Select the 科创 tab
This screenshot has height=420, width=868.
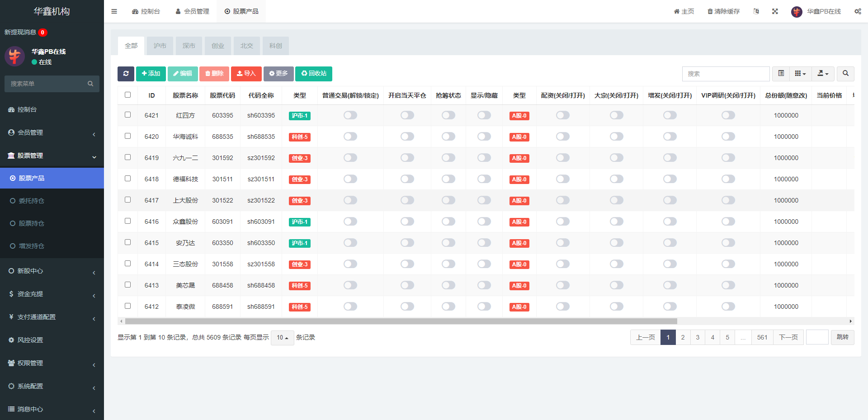(x=275, y=46)
